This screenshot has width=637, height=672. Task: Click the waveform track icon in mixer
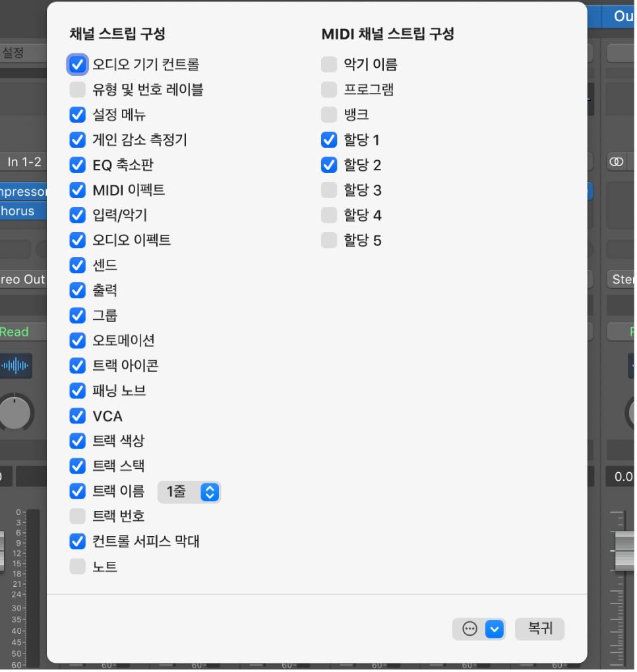(15, 365)
